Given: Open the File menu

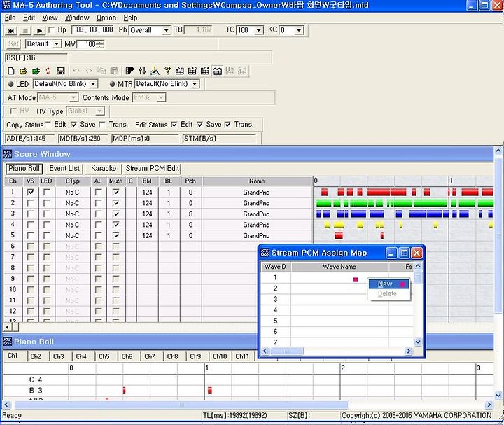Looking at the screenshot, I should (x=10, y=18).
